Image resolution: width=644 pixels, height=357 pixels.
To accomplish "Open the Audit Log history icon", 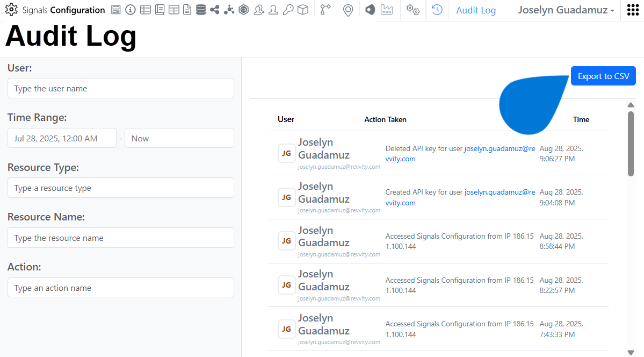I will pos(437,10).
